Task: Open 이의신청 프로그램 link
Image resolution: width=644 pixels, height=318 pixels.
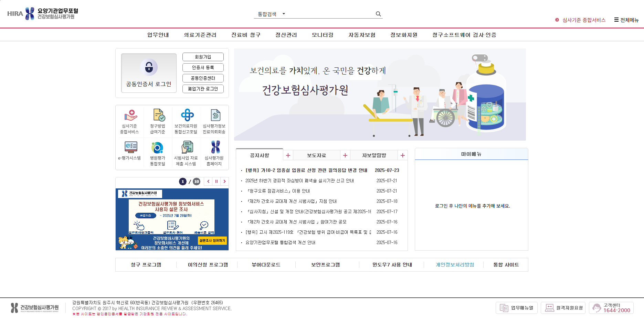Action: (x=208, y=265)
